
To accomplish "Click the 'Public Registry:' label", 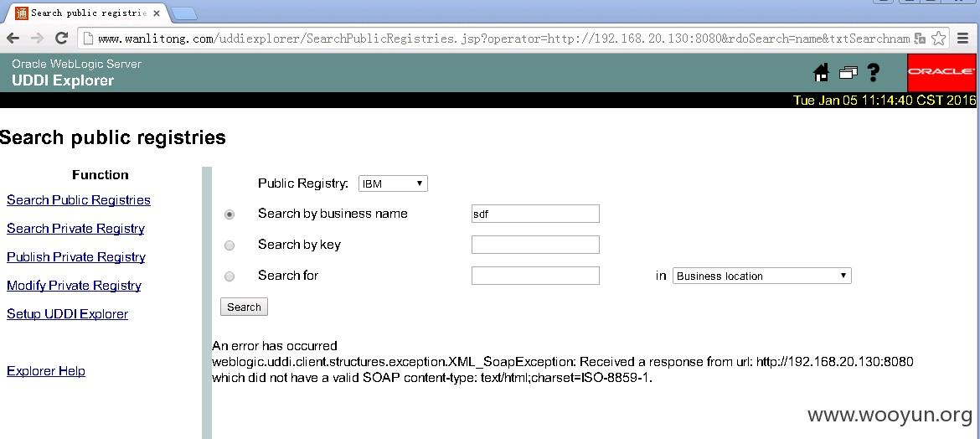I will click(303, 183).
